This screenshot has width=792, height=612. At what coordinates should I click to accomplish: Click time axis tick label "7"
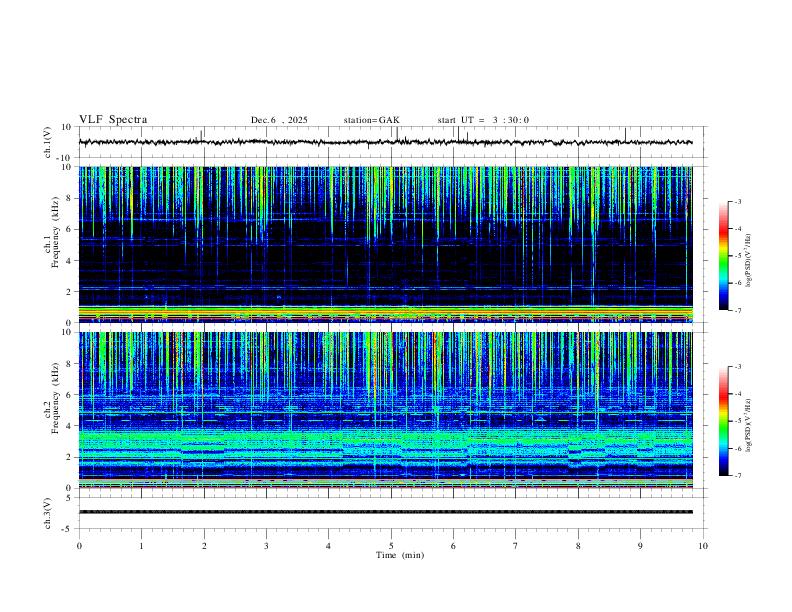(516, 546)
